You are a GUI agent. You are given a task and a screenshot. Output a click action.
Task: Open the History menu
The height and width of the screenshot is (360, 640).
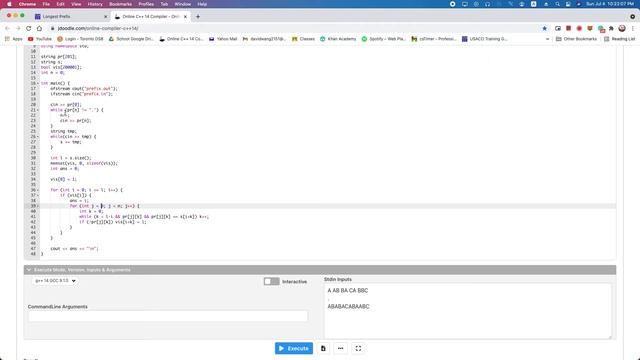tap(95, 4)
